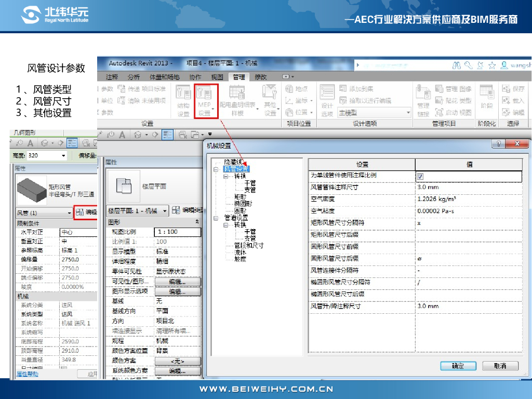Click the 水平对正 value field 中心

coord(78,232)
